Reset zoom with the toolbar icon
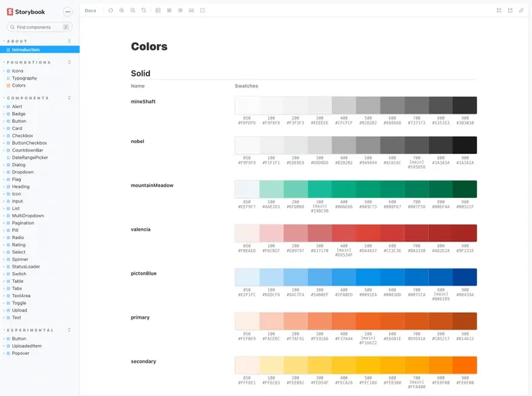 [144, 11]
